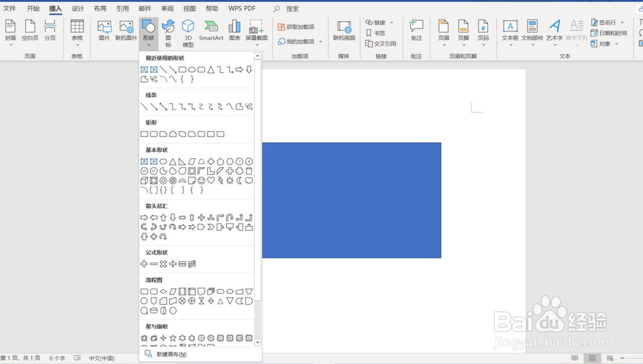The image size is (643, 364).
Task: Switch to Print Layout view in status bar
Action: [x=592, y=358]
